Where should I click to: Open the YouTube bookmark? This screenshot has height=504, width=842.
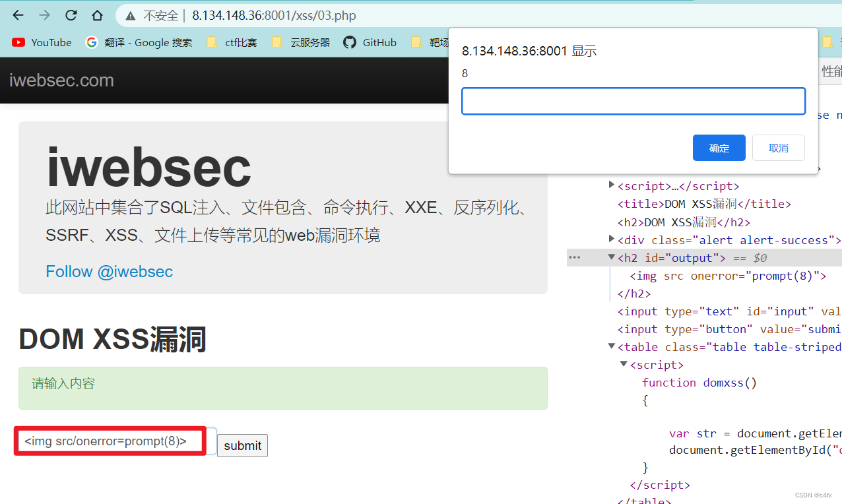(42, 42)
